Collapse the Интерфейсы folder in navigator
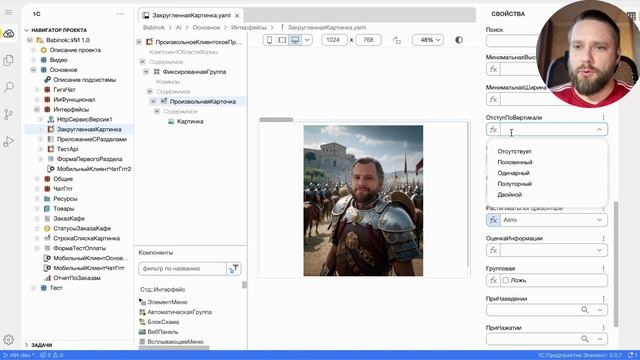Viewport: 640px width, 360px height. pyautogui.click(x=37, y=109)
